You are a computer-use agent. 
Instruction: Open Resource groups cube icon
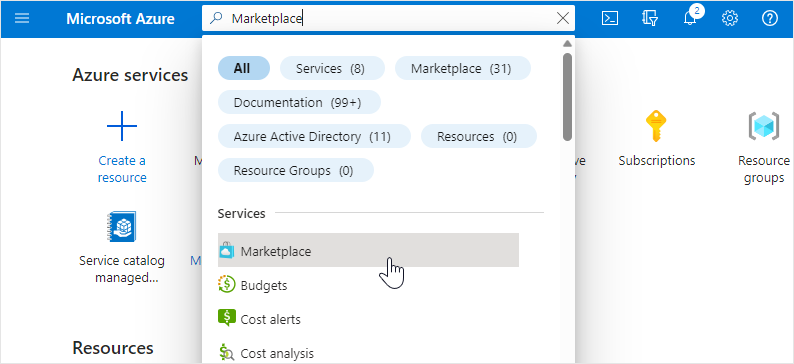pos(764,126)
